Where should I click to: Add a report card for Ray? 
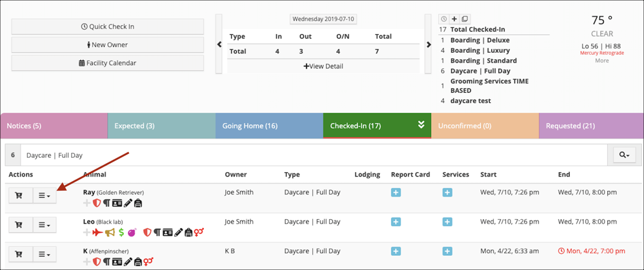click(x=396, y=193)
